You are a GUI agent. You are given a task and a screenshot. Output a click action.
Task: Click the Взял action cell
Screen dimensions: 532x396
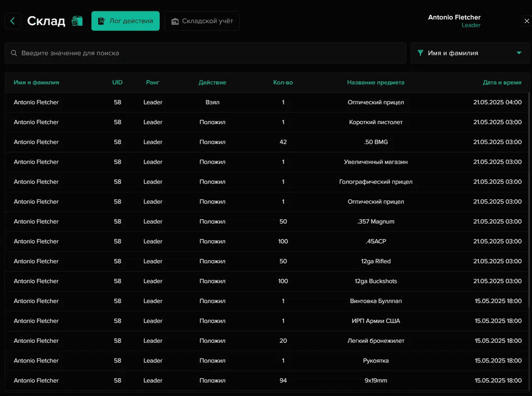[212, 102]
